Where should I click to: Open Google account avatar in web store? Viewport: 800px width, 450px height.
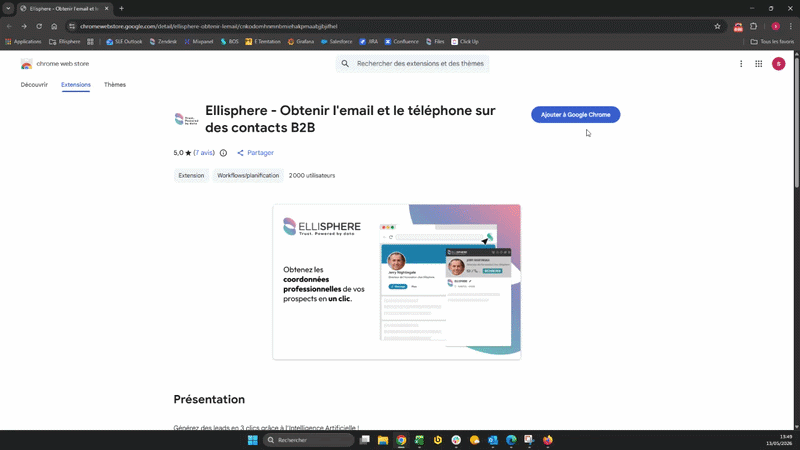coord(778,64)
